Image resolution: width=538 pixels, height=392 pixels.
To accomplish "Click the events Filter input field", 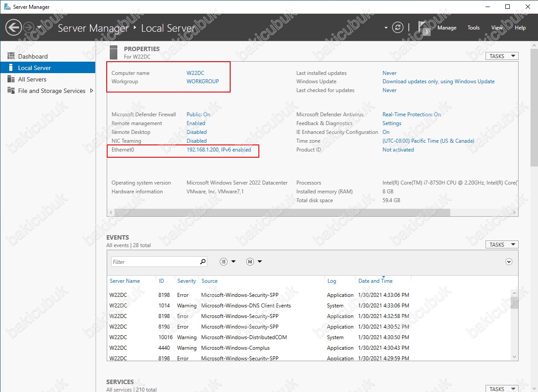I will coord(155,262).
